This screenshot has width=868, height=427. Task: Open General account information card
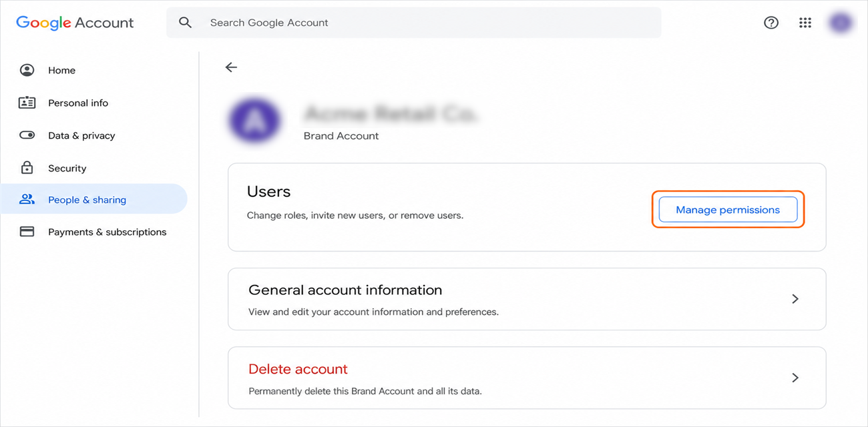(527, 300)
